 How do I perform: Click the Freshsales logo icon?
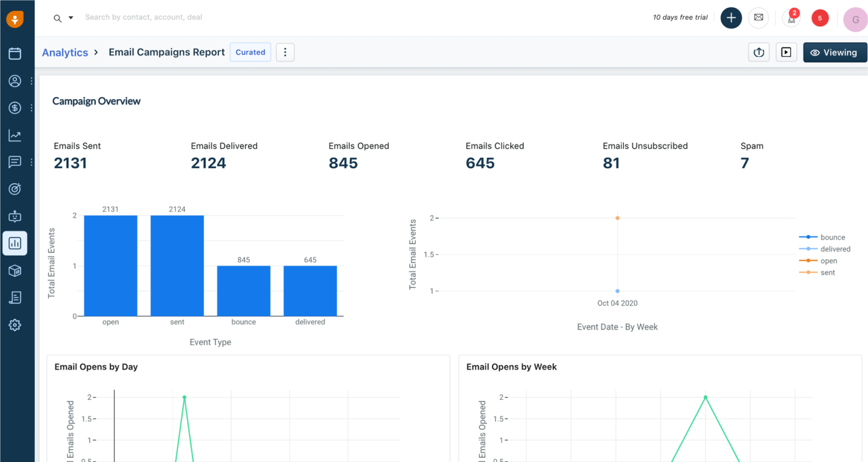point(15,19)
